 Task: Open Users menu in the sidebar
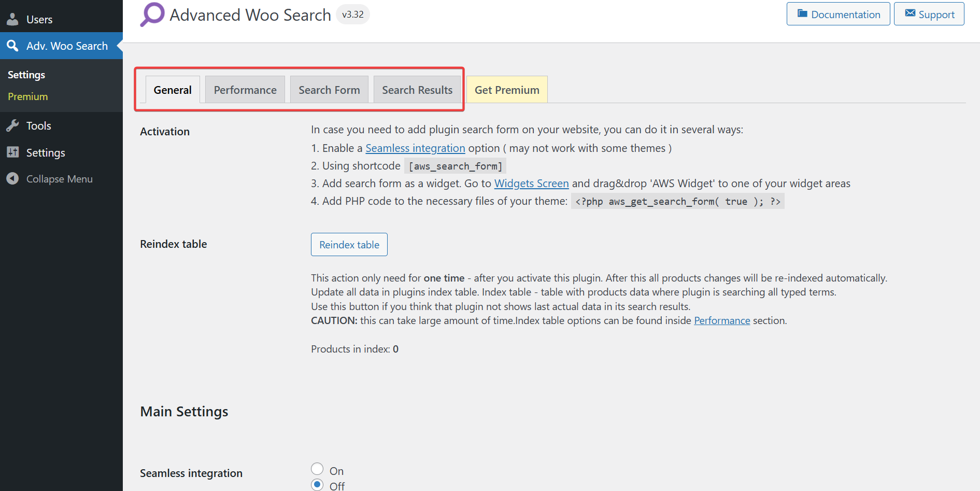61,19
